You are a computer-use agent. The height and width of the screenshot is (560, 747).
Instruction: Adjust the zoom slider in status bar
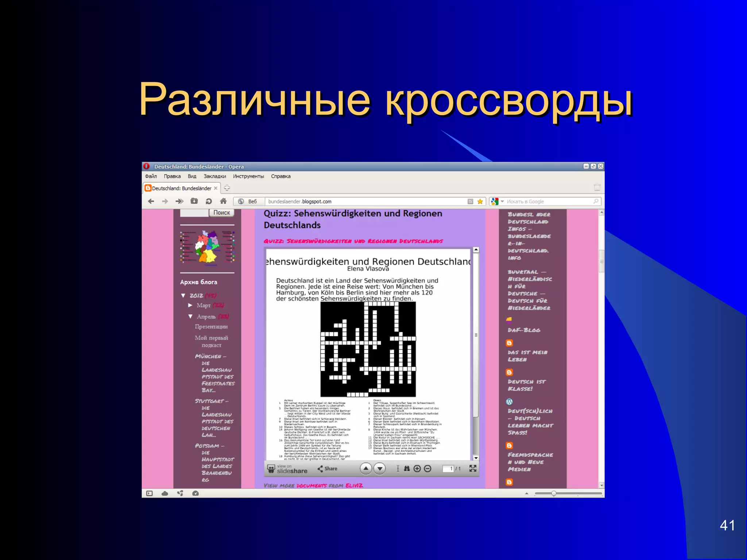pyautogui.click(x=554, y=494)
